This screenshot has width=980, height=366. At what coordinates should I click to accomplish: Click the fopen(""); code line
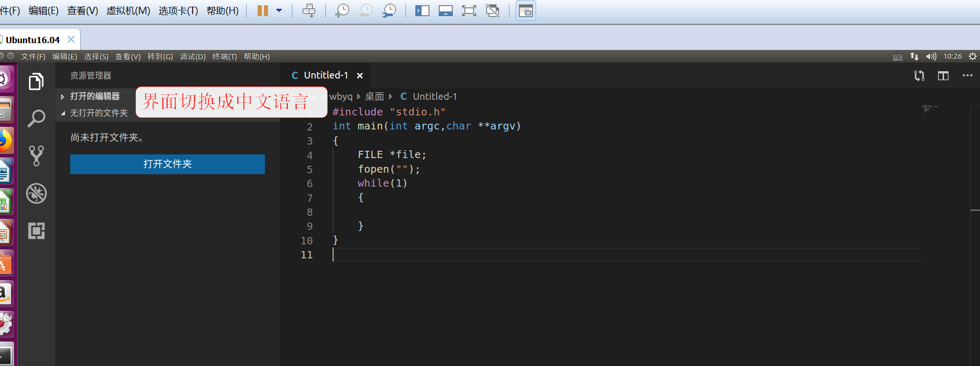click(x=389, y=169)
